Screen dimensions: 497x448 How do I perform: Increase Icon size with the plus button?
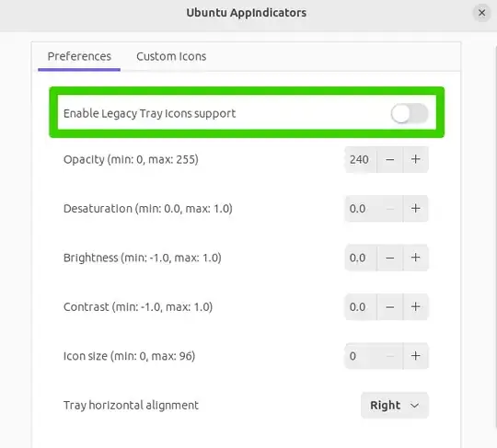click(415, 356)
